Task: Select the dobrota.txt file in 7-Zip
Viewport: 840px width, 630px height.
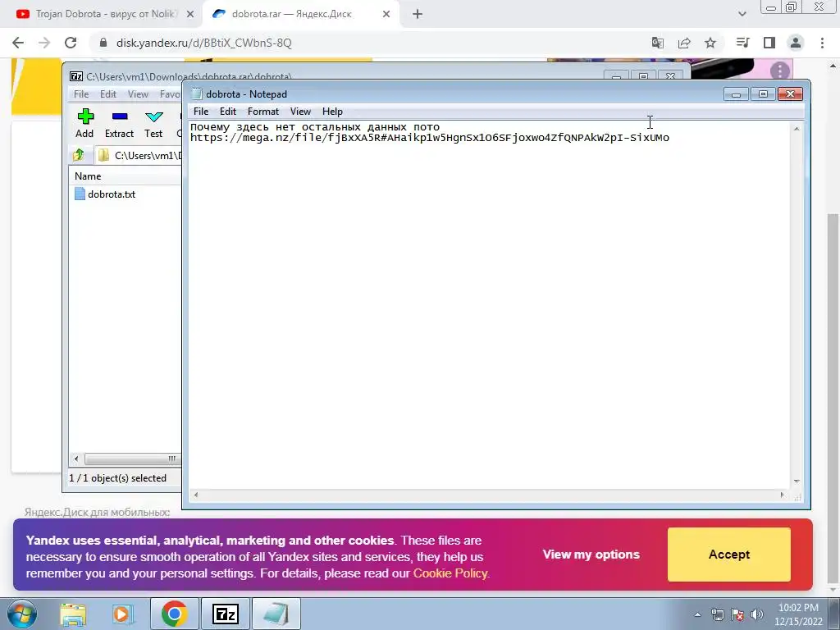Action: [x=105, y=194]
